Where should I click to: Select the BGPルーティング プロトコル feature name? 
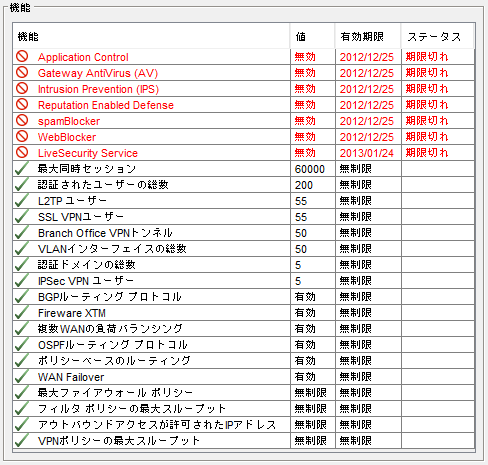coord(110,297)
